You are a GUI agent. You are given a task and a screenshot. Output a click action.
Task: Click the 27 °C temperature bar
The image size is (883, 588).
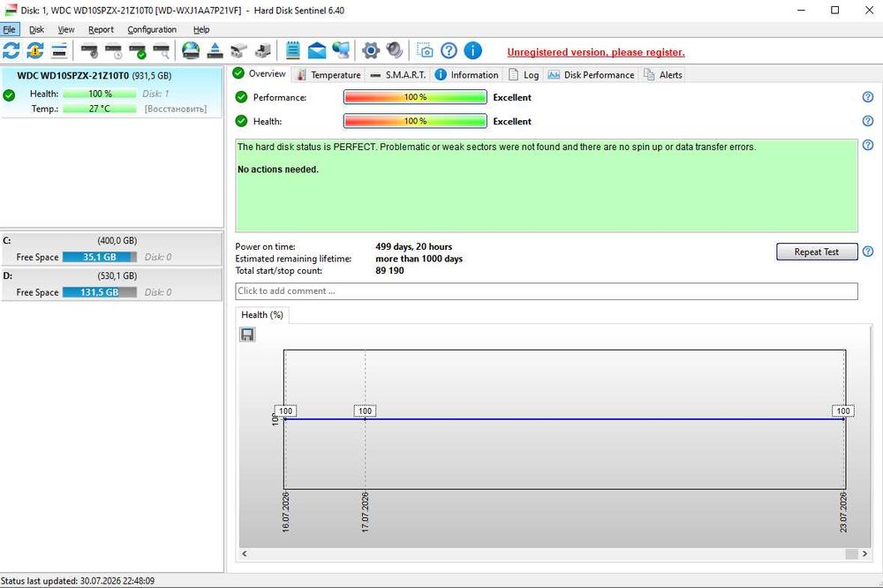pyautogui.click(x=100, y=109)
